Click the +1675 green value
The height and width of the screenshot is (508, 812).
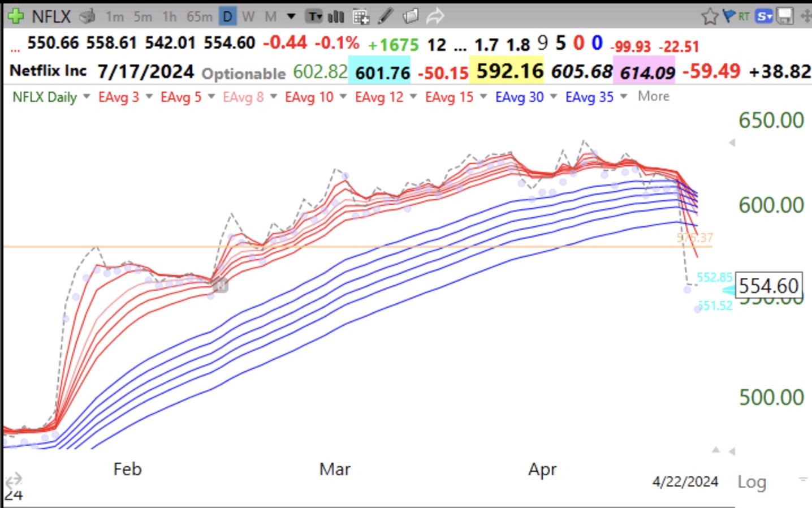[393, 45]
